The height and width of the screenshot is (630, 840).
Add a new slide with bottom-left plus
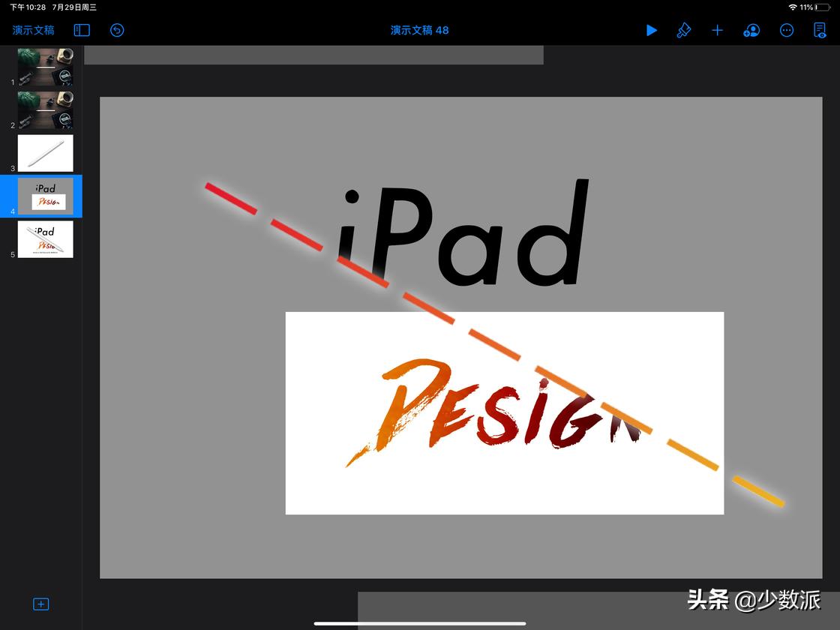41,604
